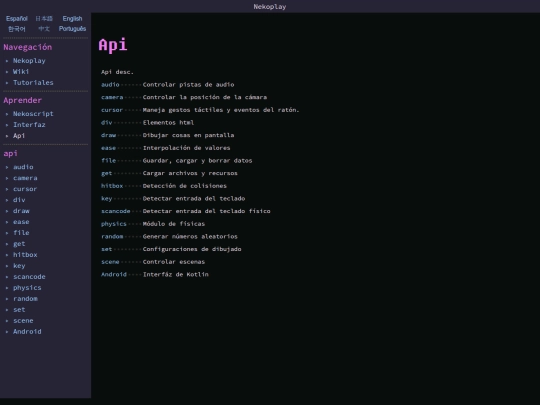This screenshot has height=405, width=540.
Task: Switch language to Português
Action: 72,29
